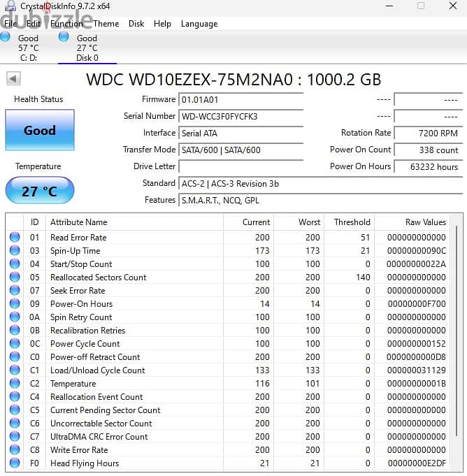Click the CrystalDiskInfo app icon in title bar
Screen dimensions: 467x476
tap(10, 6)
